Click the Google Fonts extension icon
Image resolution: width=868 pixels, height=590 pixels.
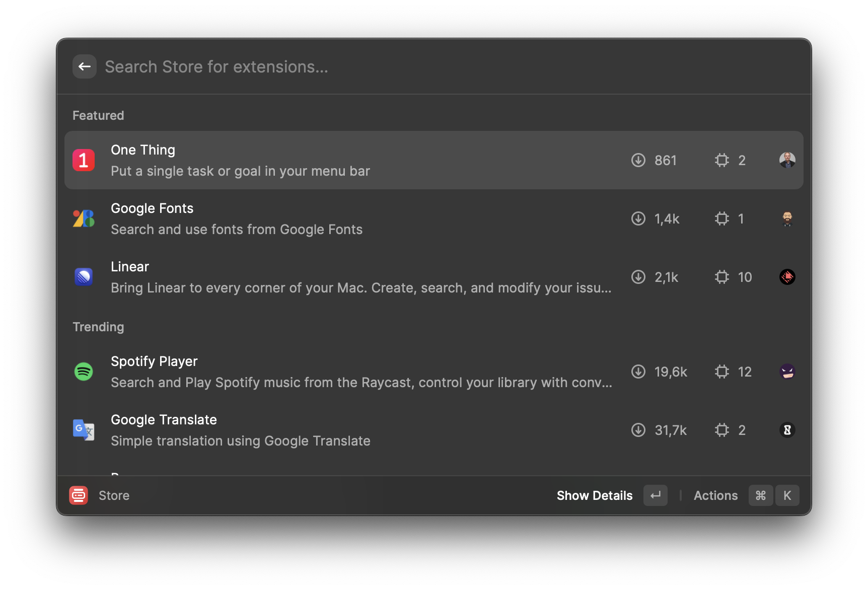(x=84, y=218)
